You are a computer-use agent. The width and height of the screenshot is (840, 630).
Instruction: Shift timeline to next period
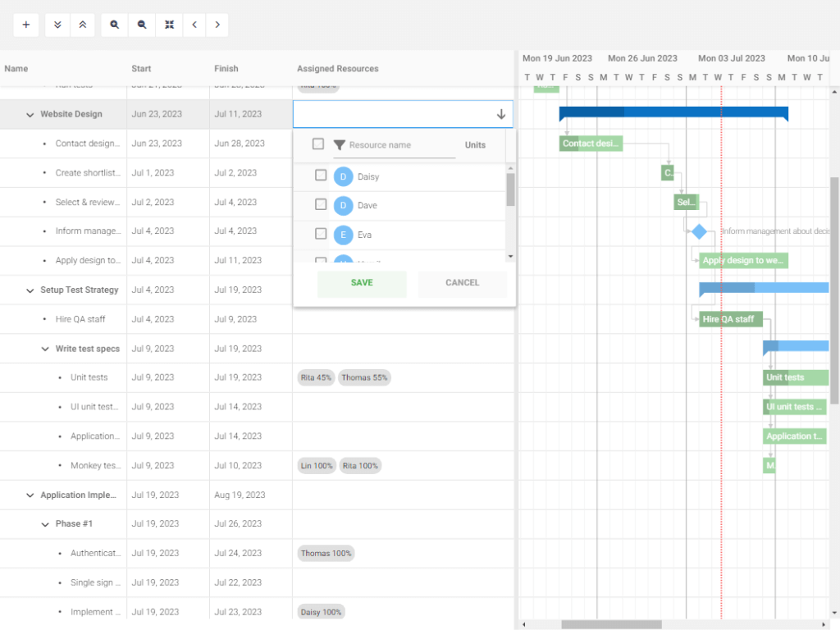coord(217,25)
